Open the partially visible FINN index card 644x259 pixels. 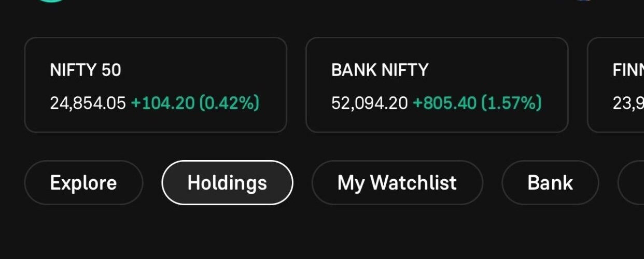point(617,85)
